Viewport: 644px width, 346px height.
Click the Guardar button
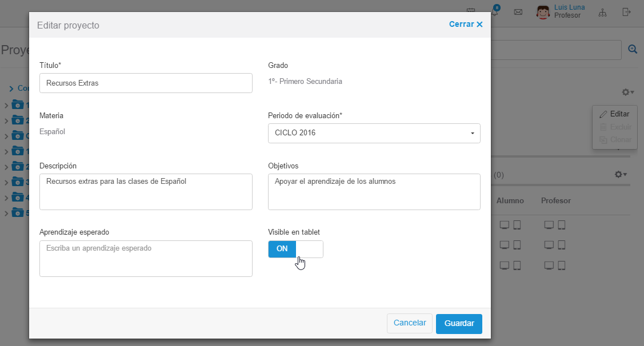pos(459,324)
